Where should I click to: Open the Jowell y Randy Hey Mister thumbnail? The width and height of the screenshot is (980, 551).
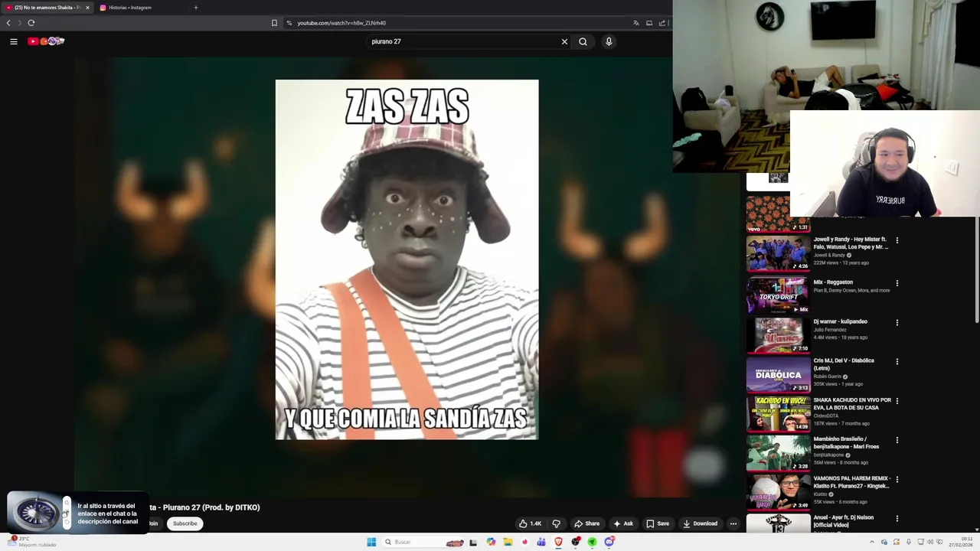[778, 252]
